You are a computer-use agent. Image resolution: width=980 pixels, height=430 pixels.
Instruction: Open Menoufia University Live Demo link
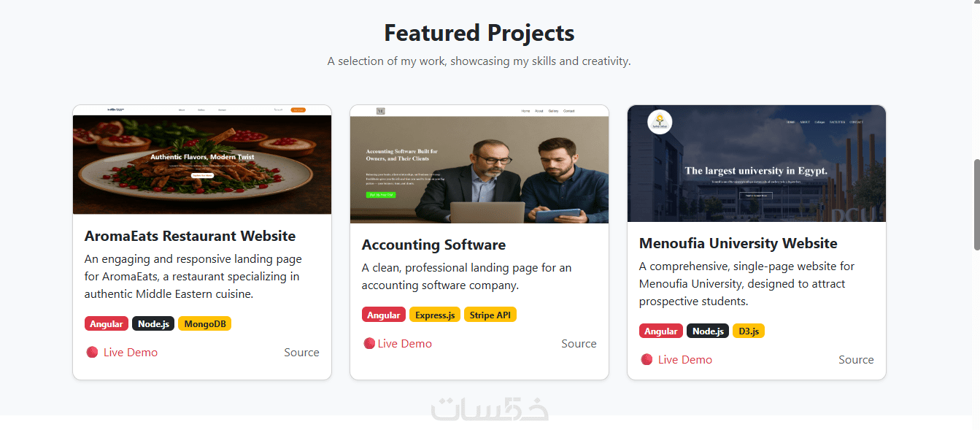[684, 359]
